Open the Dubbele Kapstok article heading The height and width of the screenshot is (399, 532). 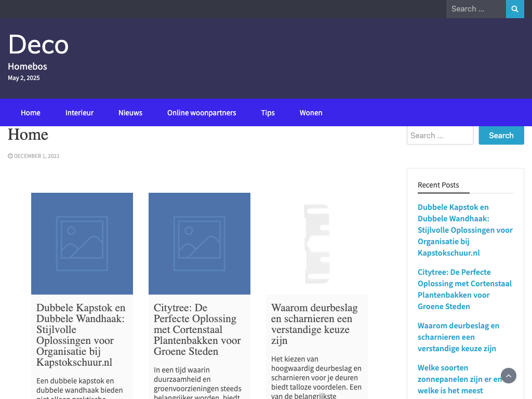81,335
